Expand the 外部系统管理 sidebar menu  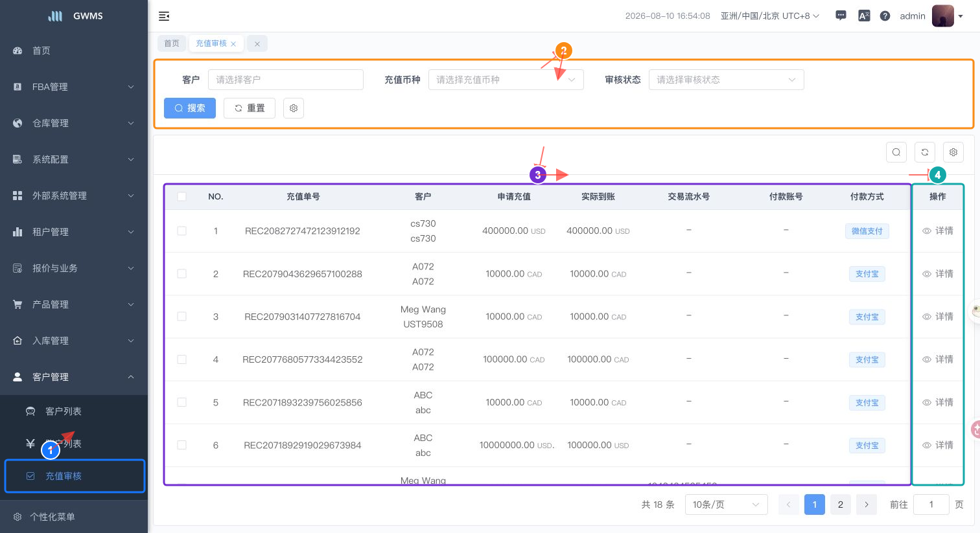(74, 196)
